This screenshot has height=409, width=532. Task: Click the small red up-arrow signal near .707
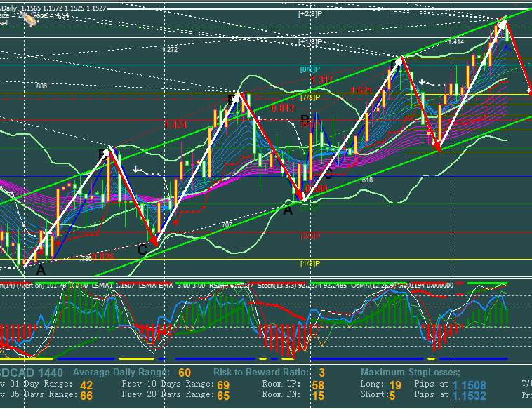tap(175, 222)
